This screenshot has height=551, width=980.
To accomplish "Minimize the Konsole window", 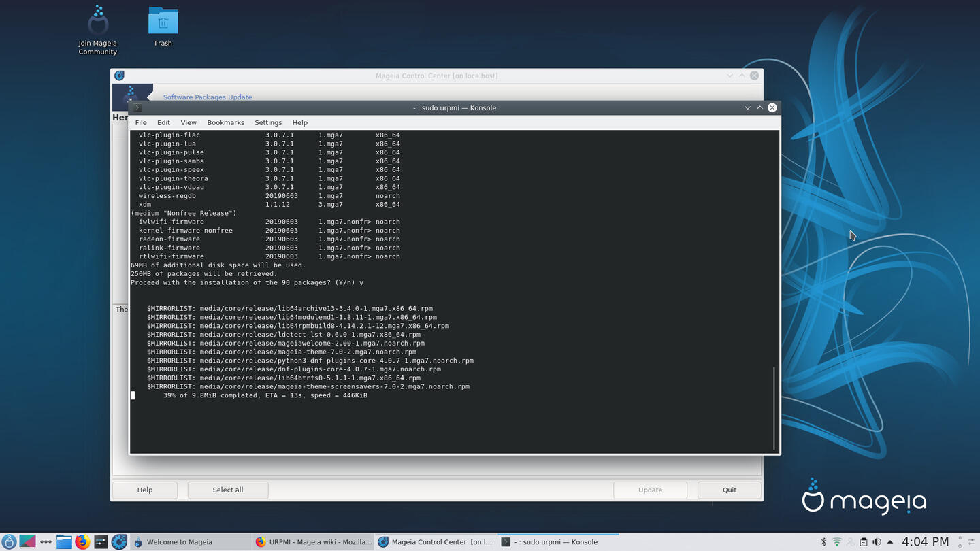I will click(747, 107).
